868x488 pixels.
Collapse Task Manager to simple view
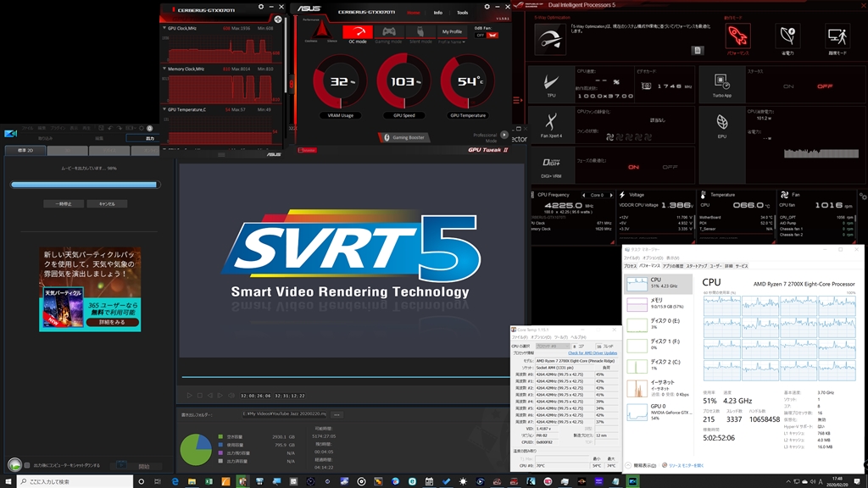pyautogui.click(x=641, y=465)
